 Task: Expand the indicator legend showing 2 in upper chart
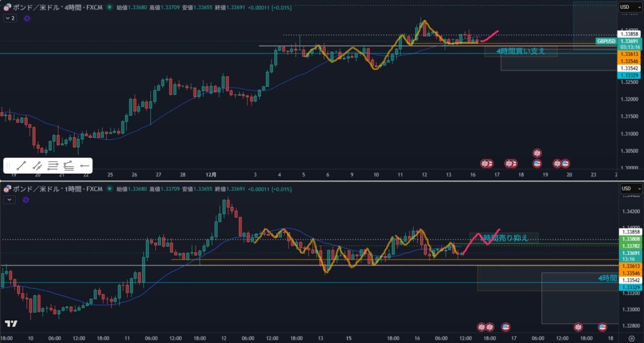point(9,19)
